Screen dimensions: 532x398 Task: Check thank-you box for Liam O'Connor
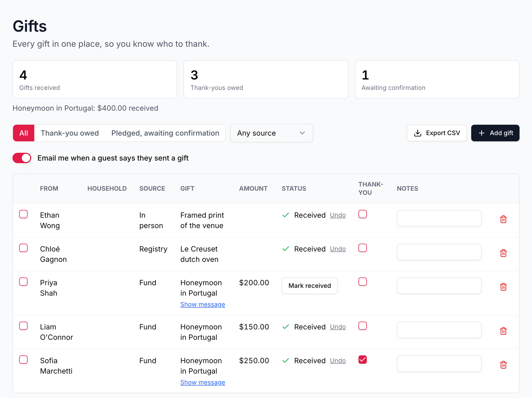point(363,326)
